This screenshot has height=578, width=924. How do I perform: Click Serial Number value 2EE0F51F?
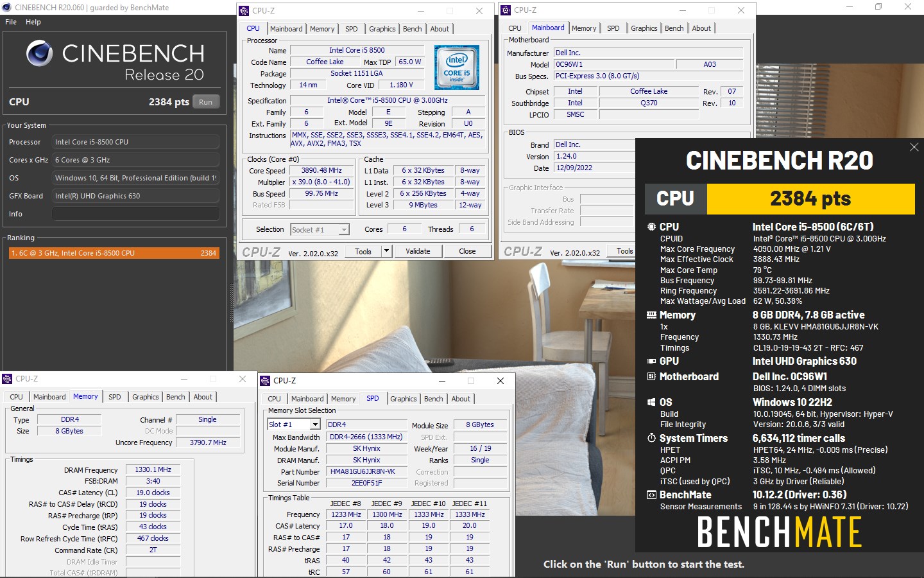coord(366,484)
